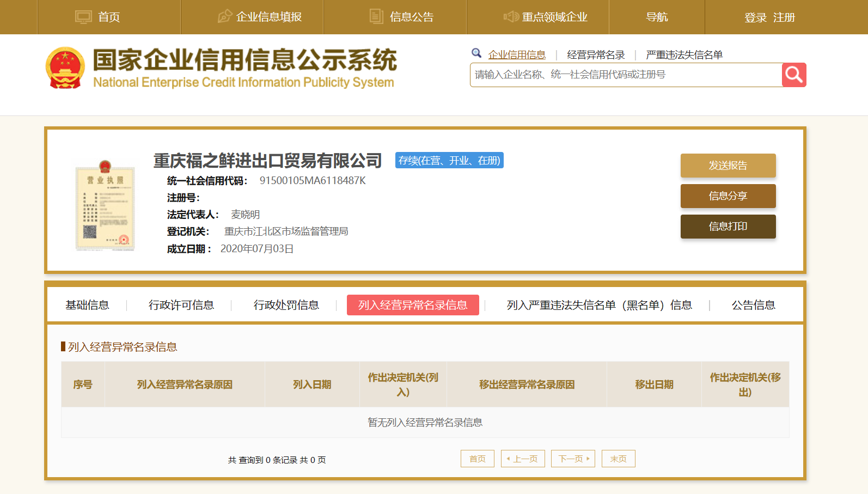
Task: Click the 列入经营异常名录原因 column header
Action: [x=185, y=385]
